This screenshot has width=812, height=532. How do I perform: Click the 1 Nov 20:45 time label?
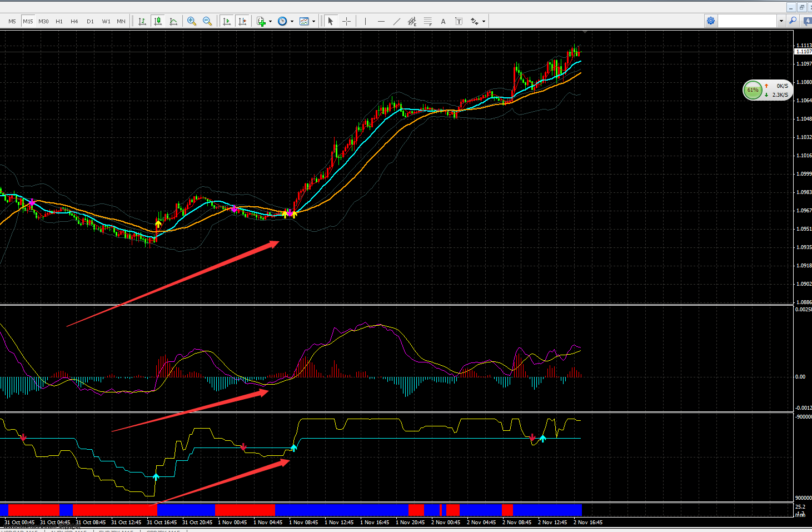click(x=410, y=523)
